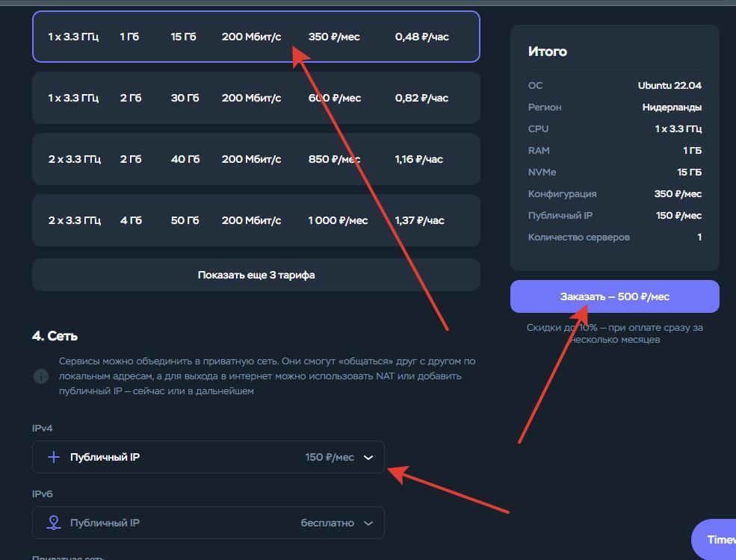
Task: Click the Количество серверов row in summary
Action: point(578,237)
